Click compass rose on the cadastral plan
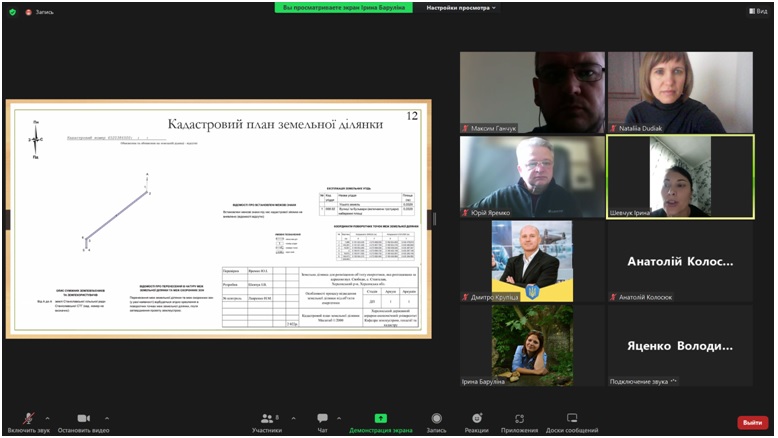This screenshot has height=438, width=778. tap(35, 139)
